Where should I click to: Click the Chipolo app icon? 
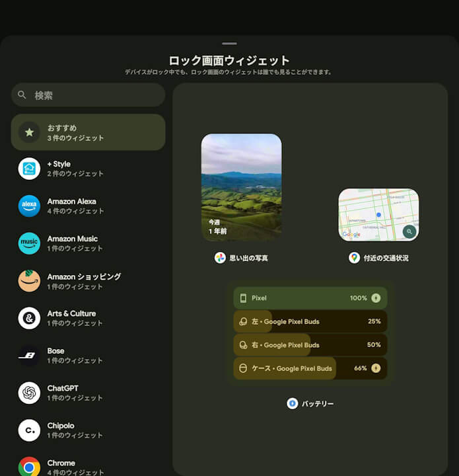pyautogui.click(x=29, y=430)
